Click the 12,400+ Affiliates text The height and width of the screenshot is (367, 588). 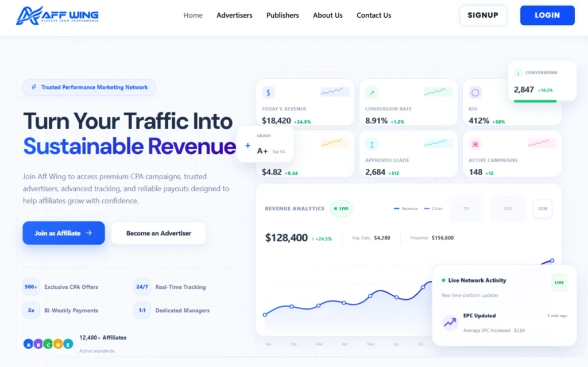pyautogui.click(x=103, y=338)
